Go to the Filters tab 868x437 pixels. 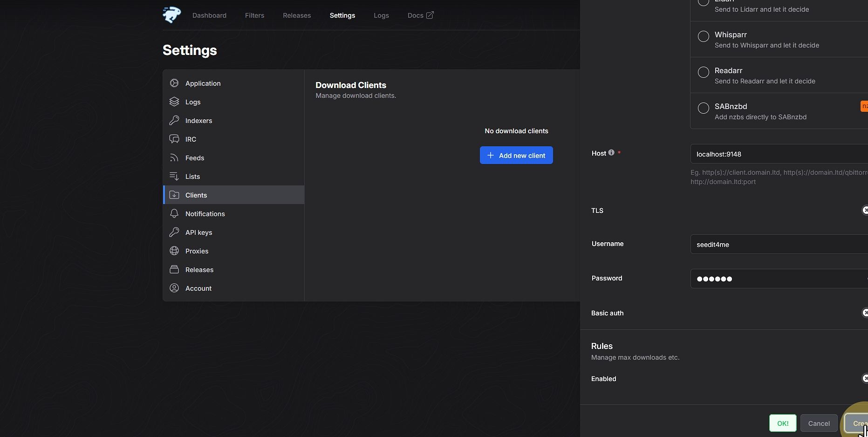(254, 15)
